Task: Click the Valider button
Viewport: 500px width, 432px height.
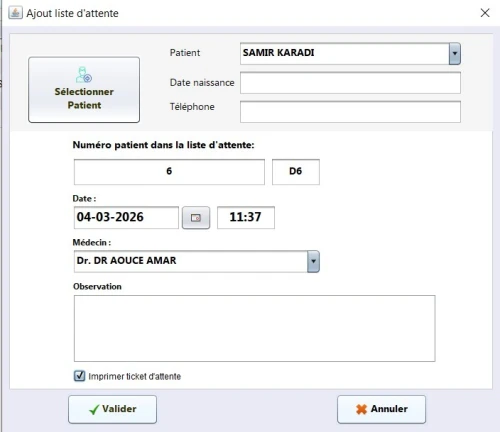Action: (112, 409)
